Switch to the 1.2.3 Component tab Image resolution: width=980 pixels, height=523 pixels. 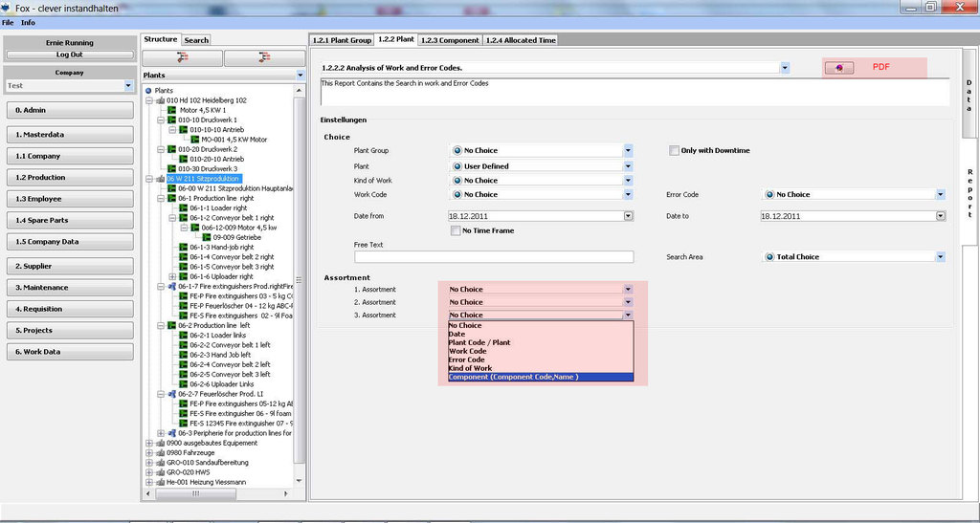450,40
